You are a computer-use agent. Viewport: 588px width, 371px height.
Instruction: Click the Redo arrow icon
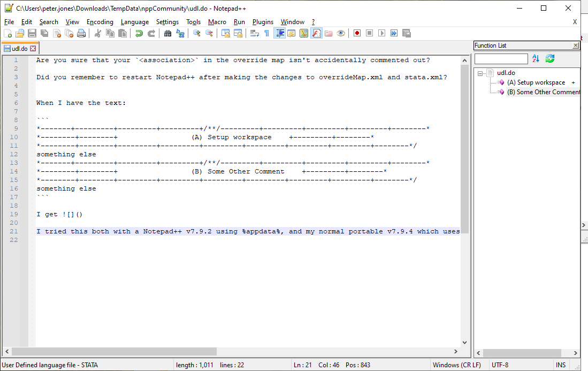151,33
